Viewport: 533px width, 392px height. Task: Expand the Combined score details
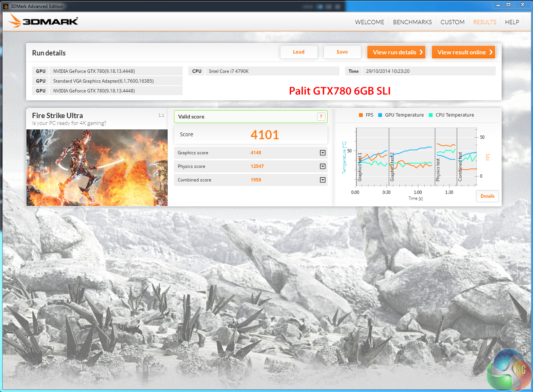pyautogui.click(x=322, y=180)
